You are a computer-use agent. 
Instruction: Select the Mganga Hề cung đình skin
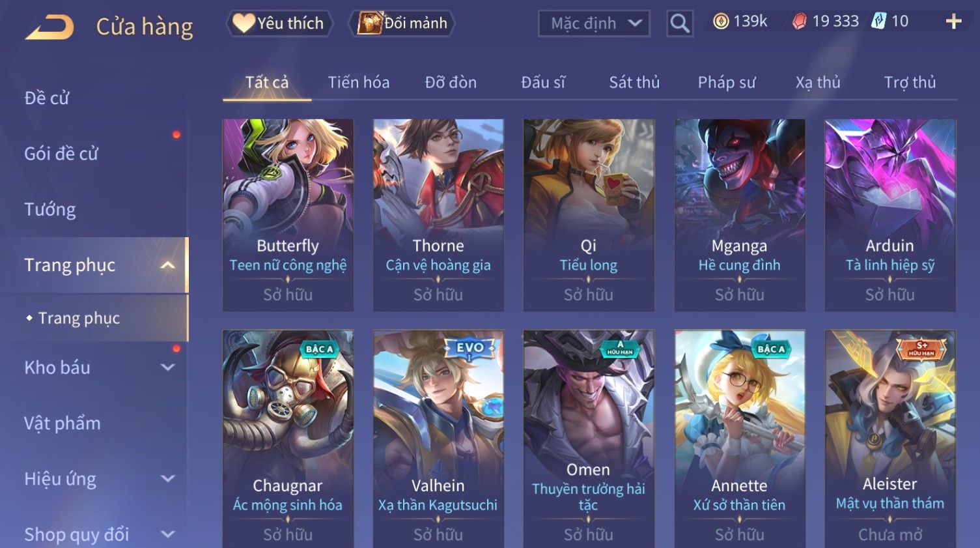[739, 214]
